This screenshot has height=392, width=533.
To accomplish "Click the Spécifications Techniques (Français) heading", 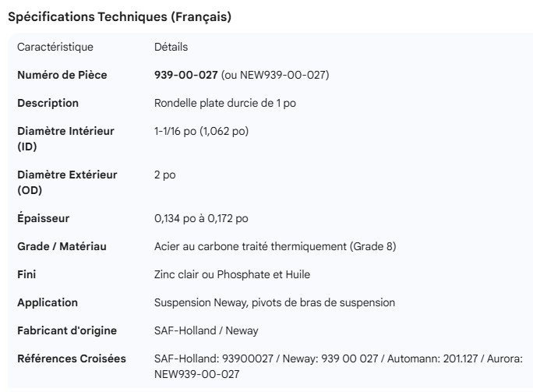I will coord(118,16).
